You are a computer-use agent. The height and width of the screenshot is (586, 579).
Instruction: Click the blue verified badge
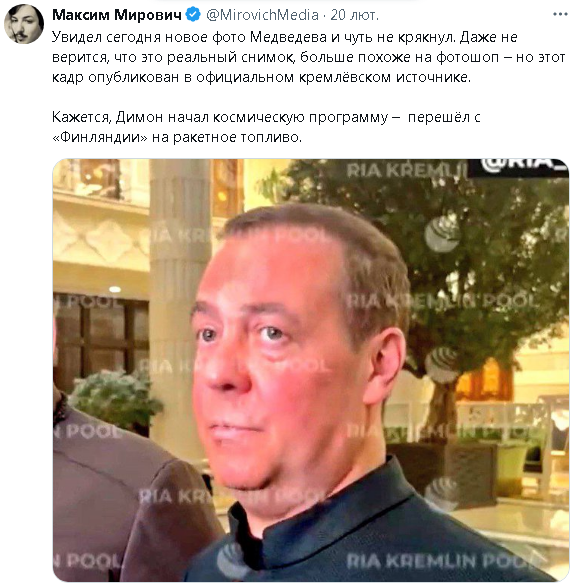point(193,15)
